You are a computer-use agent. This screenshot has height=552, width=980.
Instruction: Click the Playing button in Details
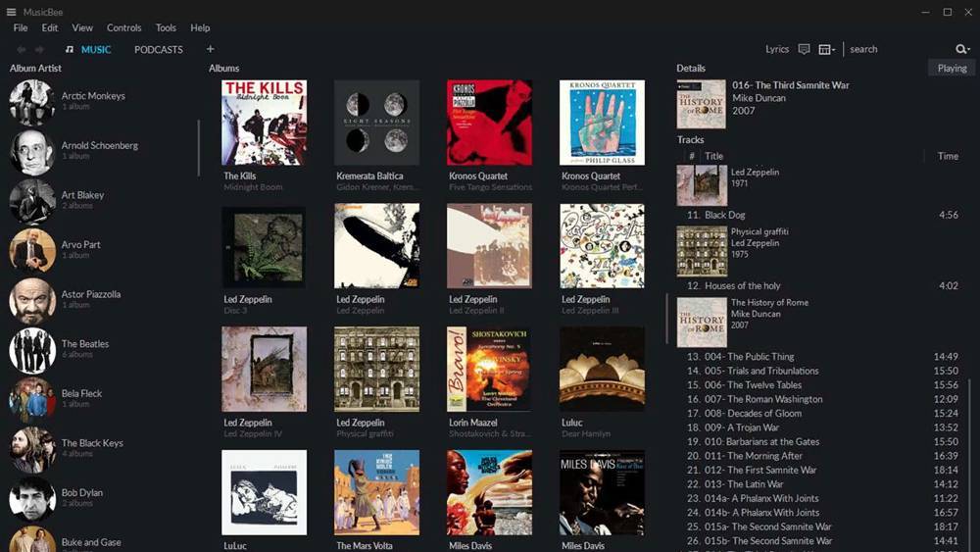[x=952, y=68]
